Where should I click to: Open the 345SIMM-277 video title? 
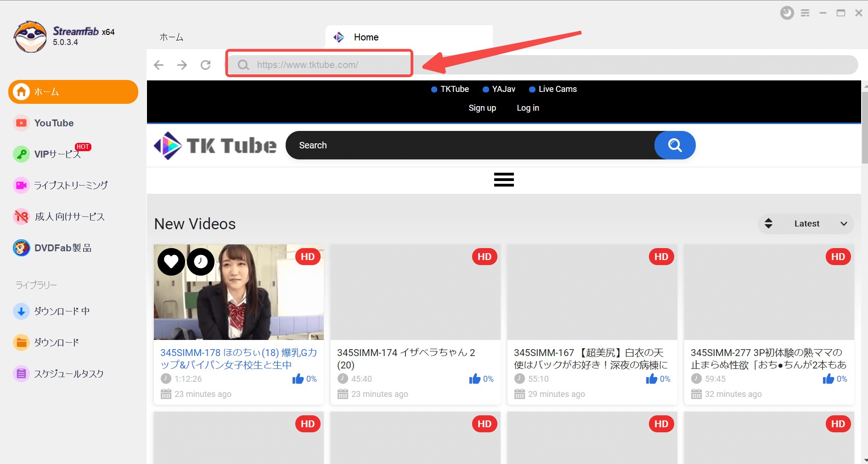point(768,359)
